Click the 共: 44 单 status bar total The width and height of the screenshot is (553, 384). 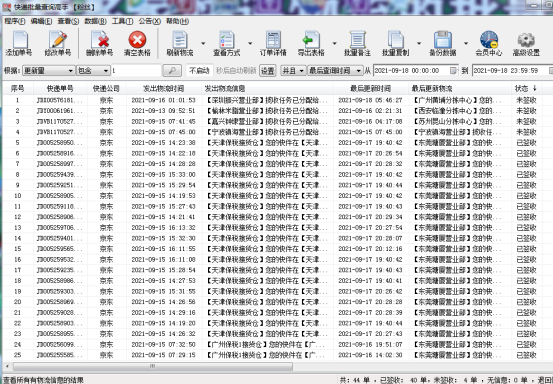coord(355,380)
